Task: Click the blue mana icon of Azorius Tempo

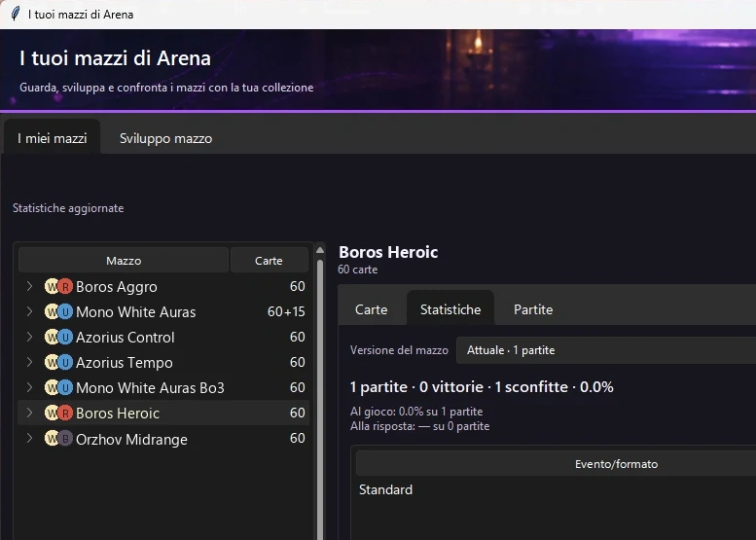Action: (65, 362)
